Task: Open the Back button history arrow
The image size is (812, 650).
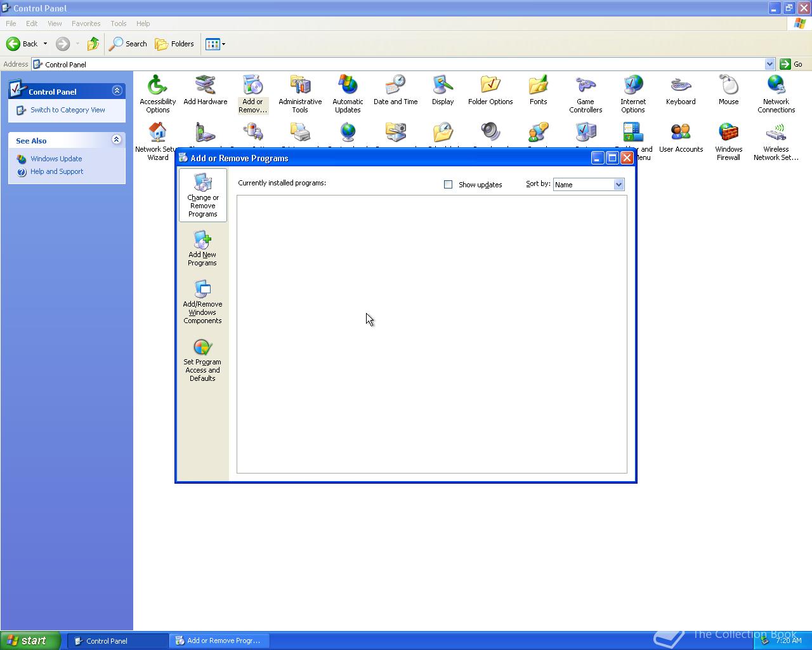Action: (x=45, y=44)
